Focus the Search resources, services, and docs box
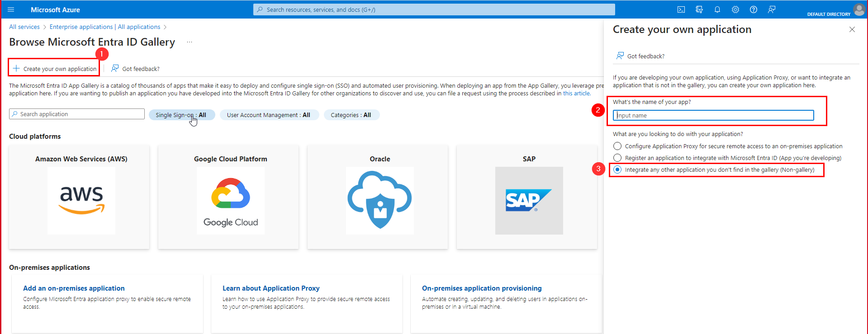The height and width of the screenshot is (334, 868). (434, 9)
